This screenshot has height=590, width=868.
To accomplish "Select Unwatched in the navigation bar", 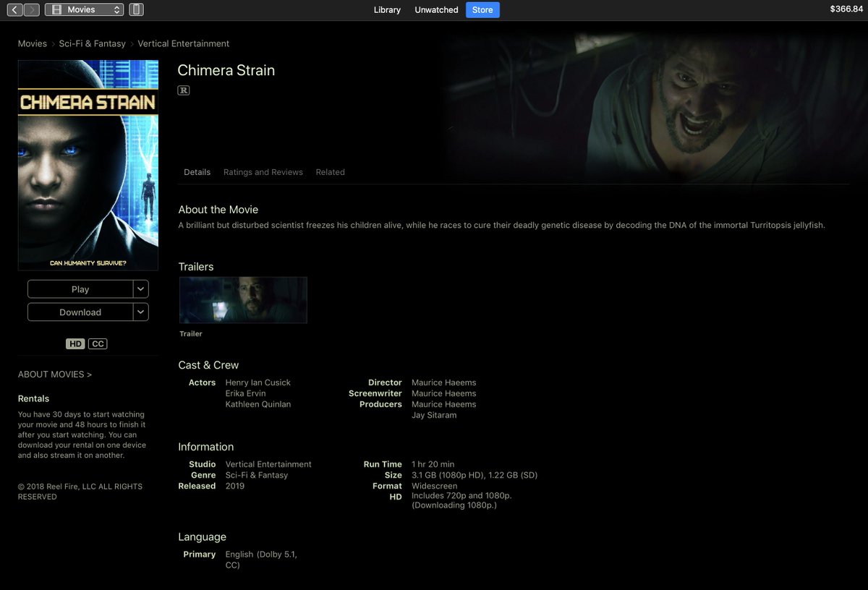I will click(435, 10).
